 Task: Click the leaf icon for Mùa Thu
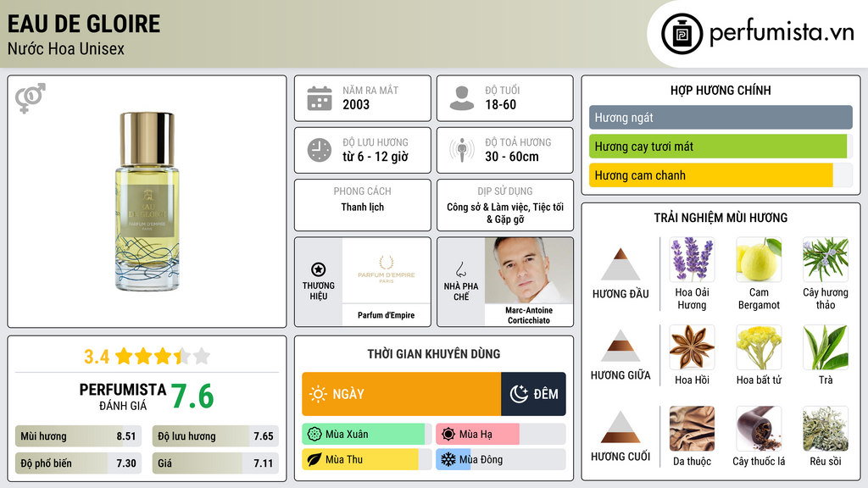coord(314,460)
